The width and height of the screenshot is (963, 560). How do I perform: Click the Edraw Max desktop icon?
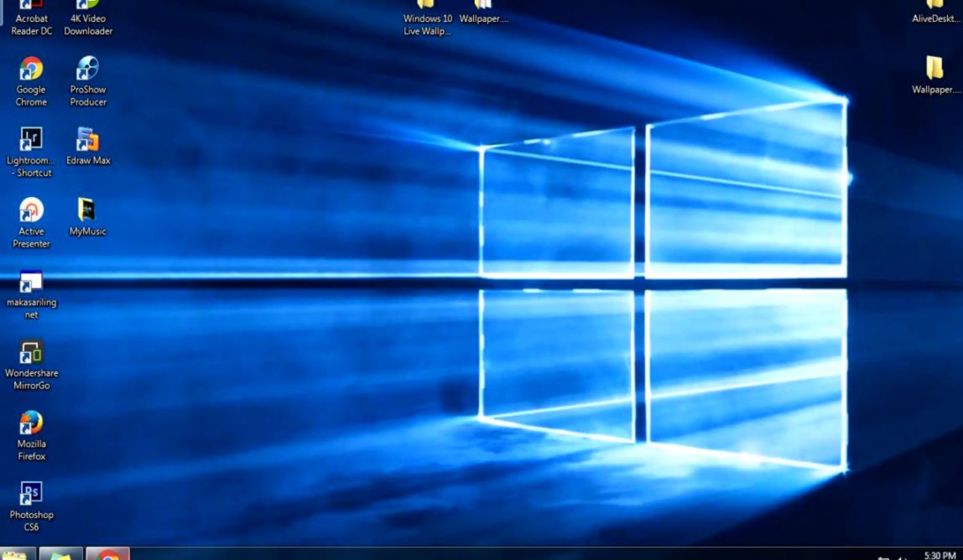pyautogui.click(x=88, y=146)
